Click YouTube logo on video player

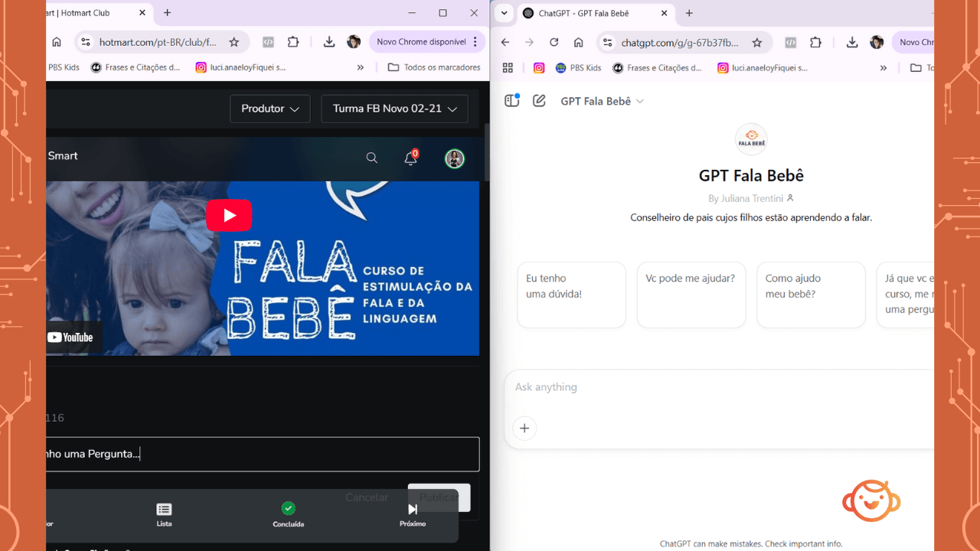pos(70,337)
